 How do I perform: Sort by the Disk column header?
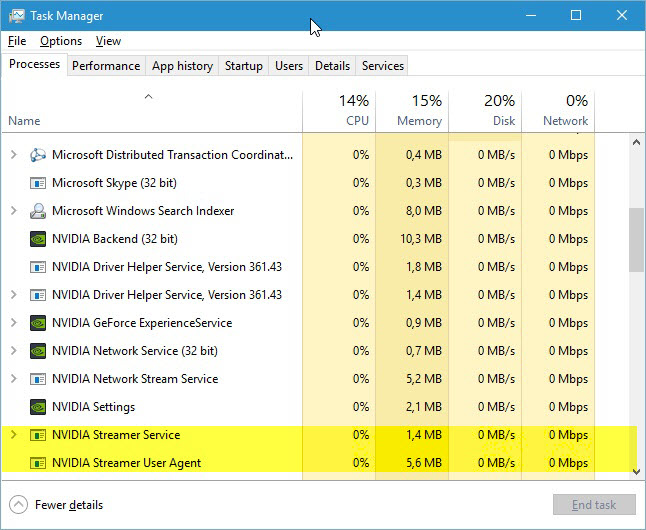tap(485, 111)
